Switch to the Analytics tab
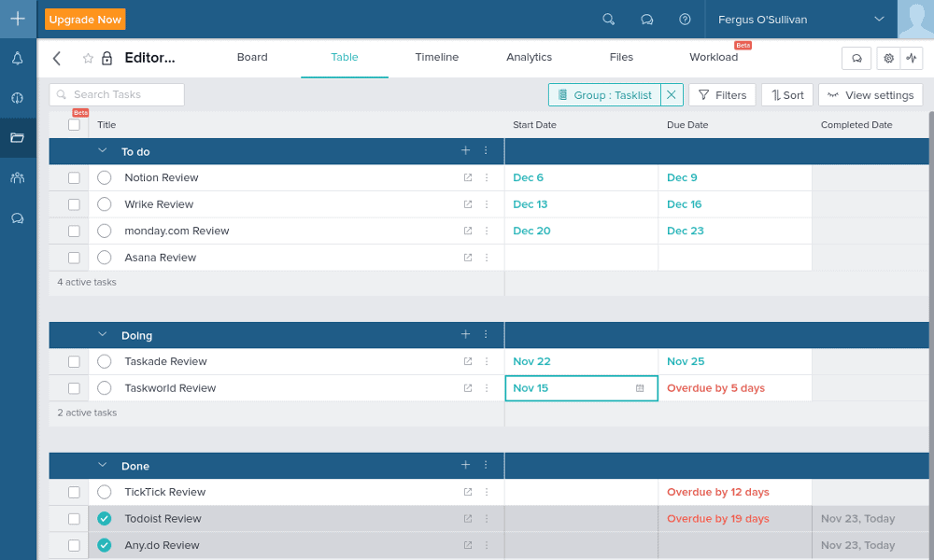The width and height of the screenshot is (934, 560). pyautogui.click(x=529, y=58)
